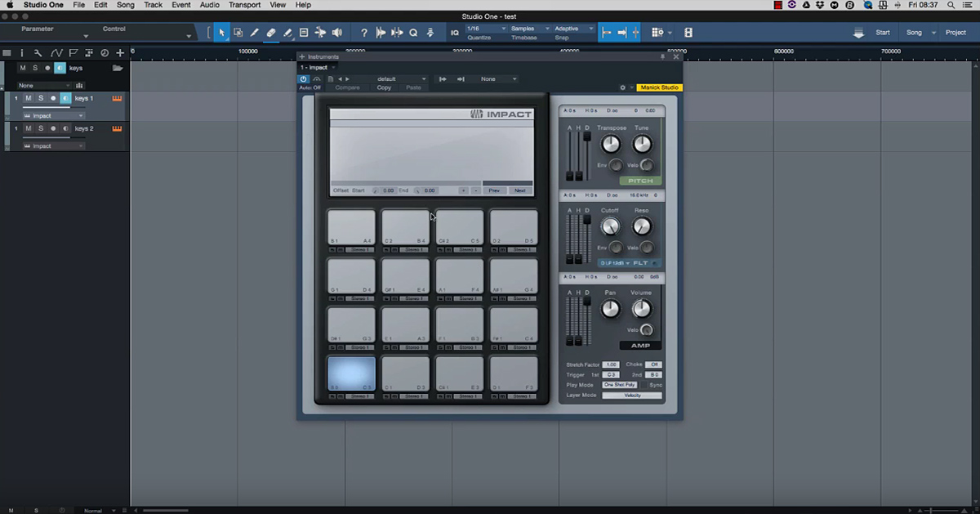The width and height of the screenshot is (980, 514).
Task: Activate the Listen speaker tool
Action: [336, 33]
